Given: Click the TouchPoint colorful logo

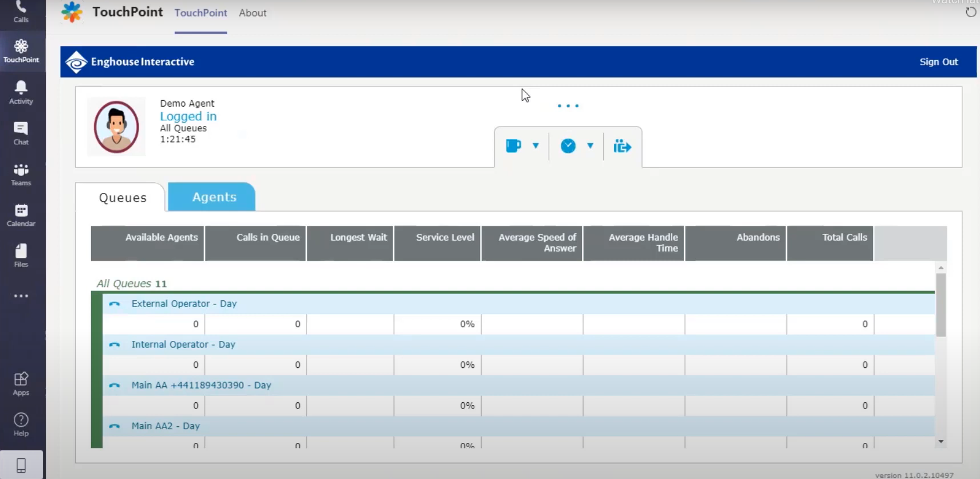Looking at the screenshot, I should point(72,12).
